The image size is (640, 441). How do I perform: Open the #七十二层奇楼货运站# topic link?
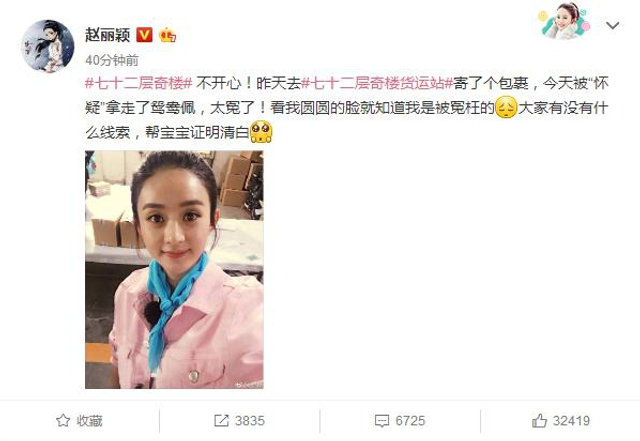[377, 83]
